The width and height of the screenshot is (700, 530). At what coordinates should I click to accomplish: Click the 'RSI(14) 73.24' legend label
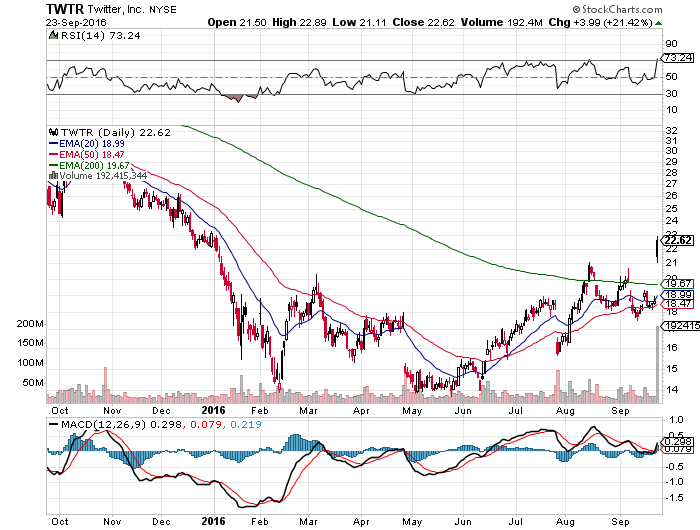pyautogui.click(x=100, y=36)
